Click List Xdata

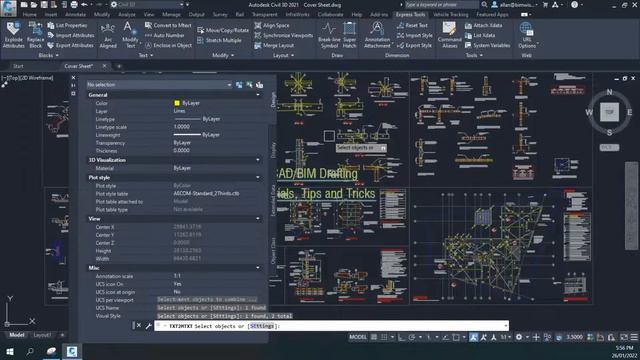click(x=480, y=36)
